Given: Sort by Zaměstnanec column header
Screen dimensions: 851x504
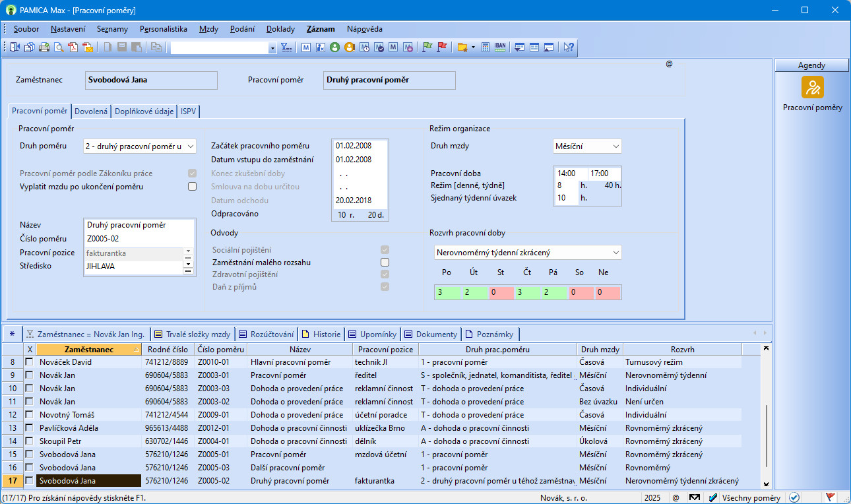Looking at the screenshot, I should [88, 350].
